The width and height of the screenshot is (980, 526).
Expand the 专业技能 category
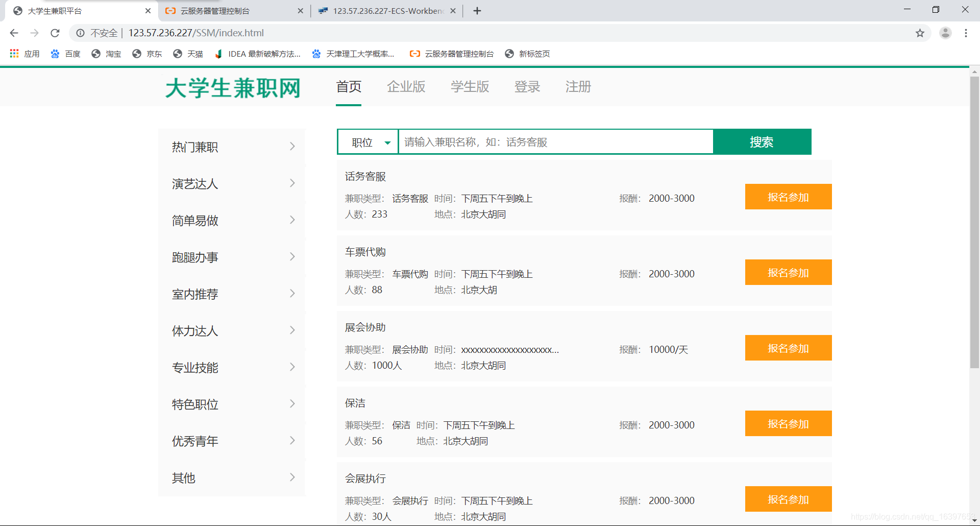tap(232, 368)
